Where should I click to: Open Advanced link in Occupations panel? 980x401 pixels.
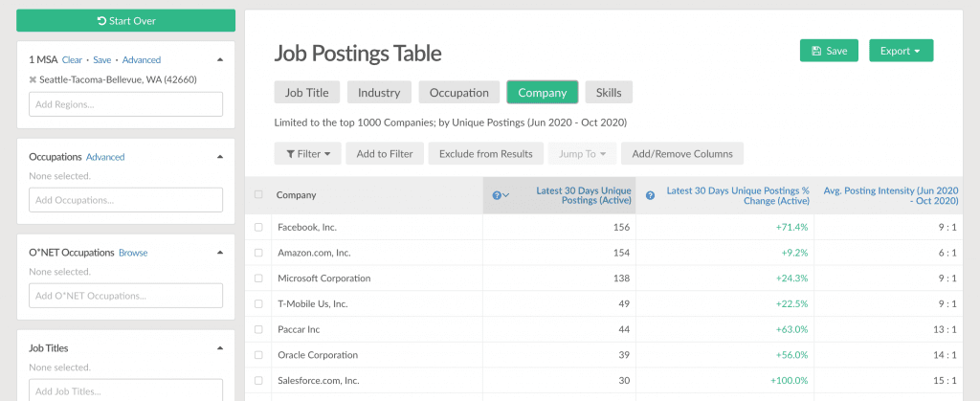coord(105,157)
